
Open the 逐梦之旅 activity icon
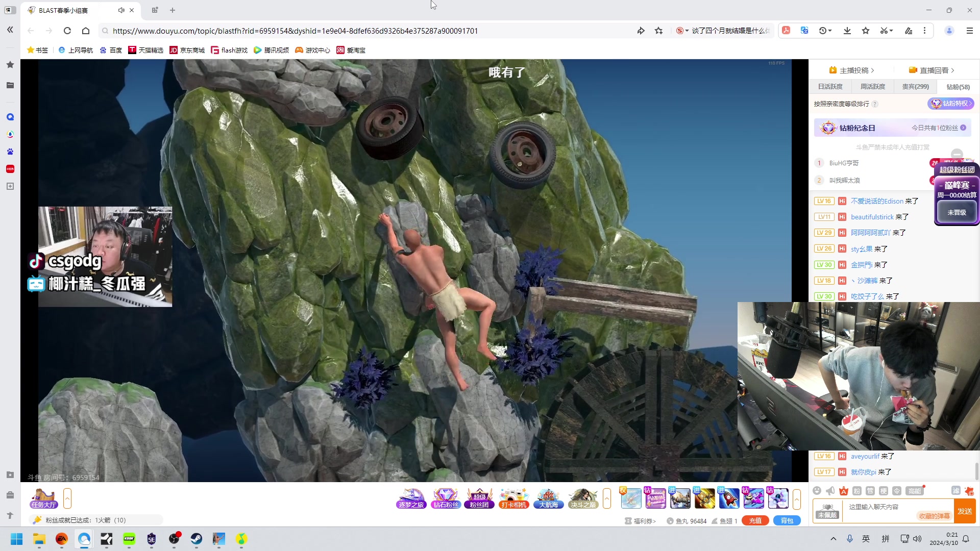click(x=411, y=498)
